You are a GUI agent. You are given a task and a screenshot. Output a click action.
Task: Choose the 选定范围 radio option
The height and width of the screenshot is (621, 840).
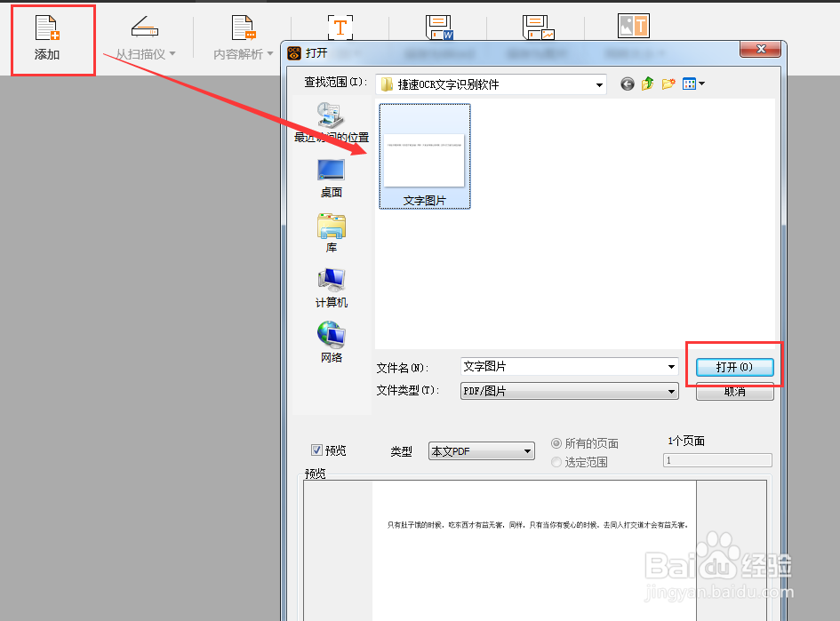(556, 462)
